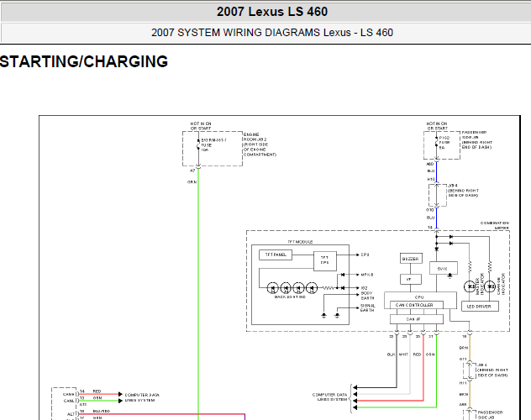Click the 10A fuse symbol in engine room box
The image size is (531, 420).
tap(198, 144)
